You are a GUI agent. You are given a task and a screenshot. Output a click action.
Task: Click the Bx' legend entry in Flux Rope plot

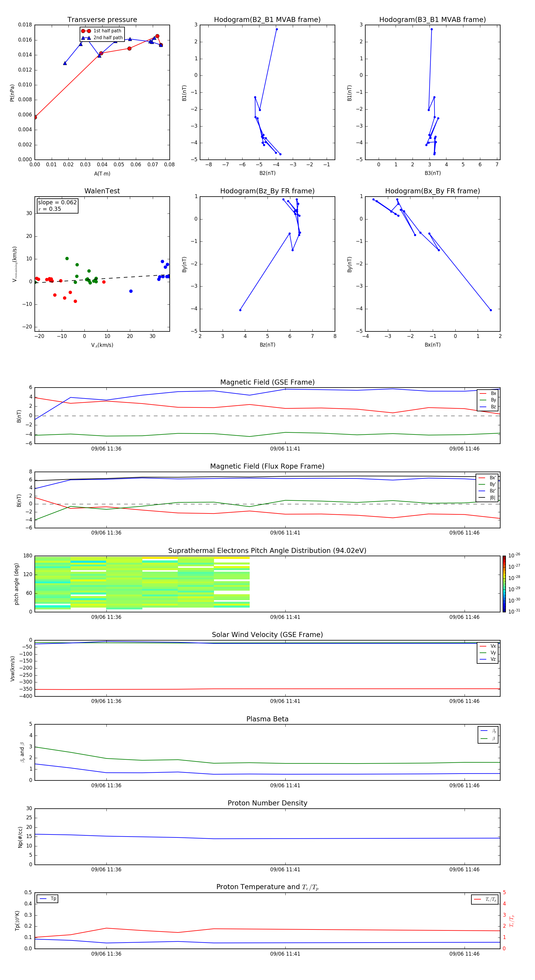point(487,478)
